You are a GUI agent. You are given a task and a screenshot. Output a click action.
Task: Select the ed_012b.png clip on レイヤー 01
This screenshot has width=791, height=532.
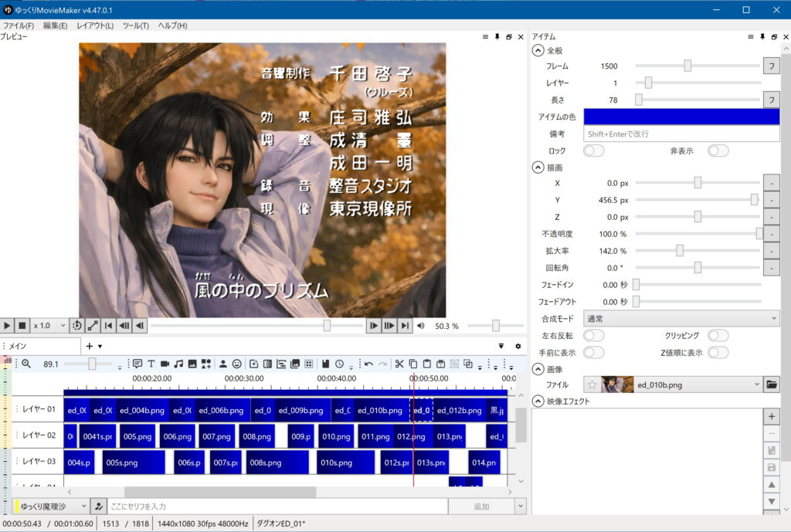click(x=459, y=411)
